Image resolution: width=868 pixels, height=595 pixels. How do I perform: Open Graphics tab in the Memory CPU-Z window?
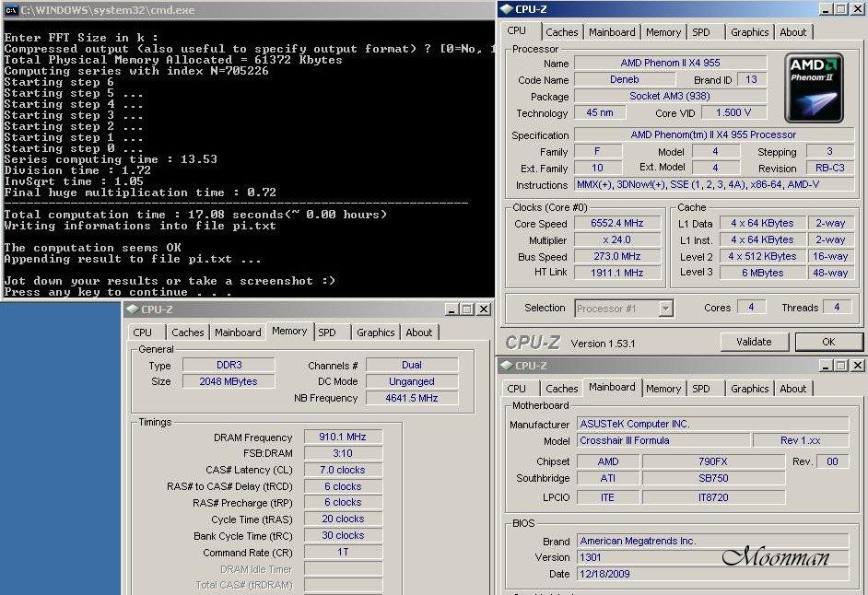coord(375,332)
